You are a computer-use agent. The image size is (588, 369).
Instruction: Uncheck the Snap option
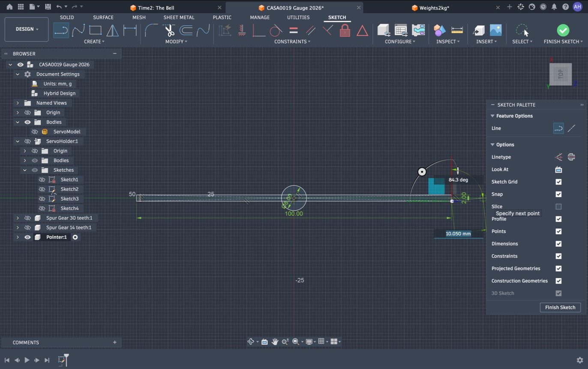coord(558,194)
